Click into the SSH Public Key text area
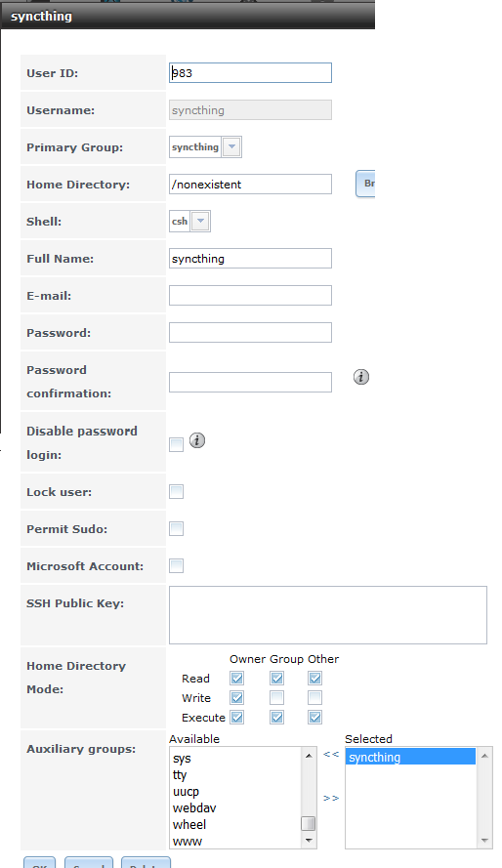 (327, 615)
